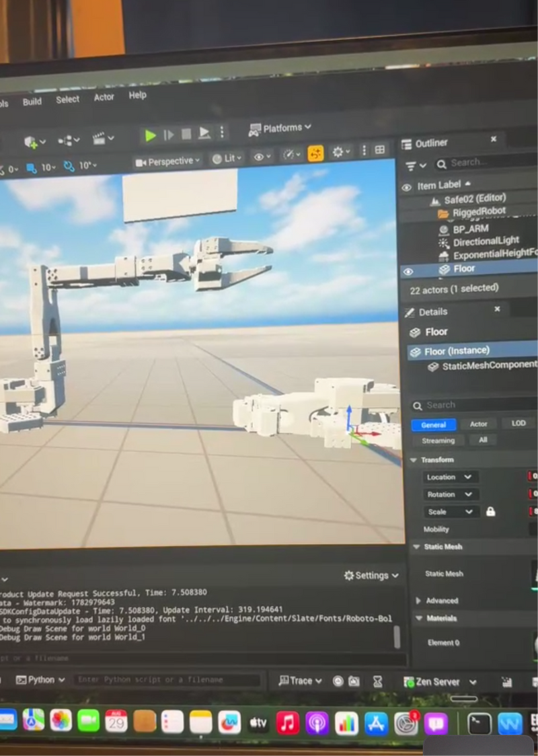Open the viewport Show eye dropdown
This screenshot has height=756, width=538.
pos(262,157)
